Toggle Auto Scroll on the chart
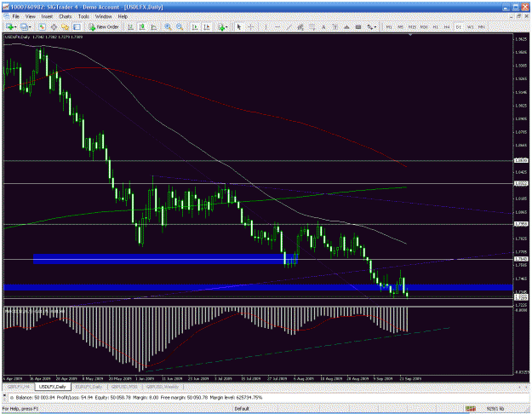The image size is (532, 414). 195,26
